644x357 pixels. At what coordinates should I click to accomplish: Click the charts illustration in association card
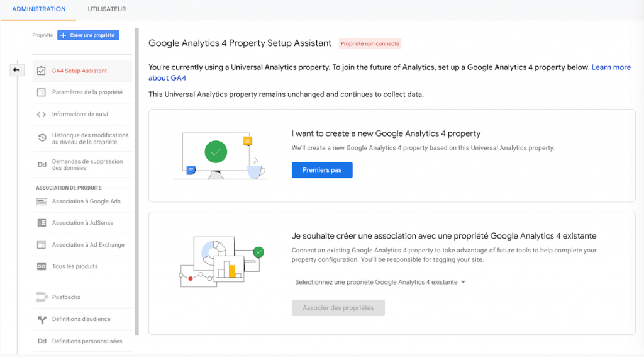tap(222, 261)
